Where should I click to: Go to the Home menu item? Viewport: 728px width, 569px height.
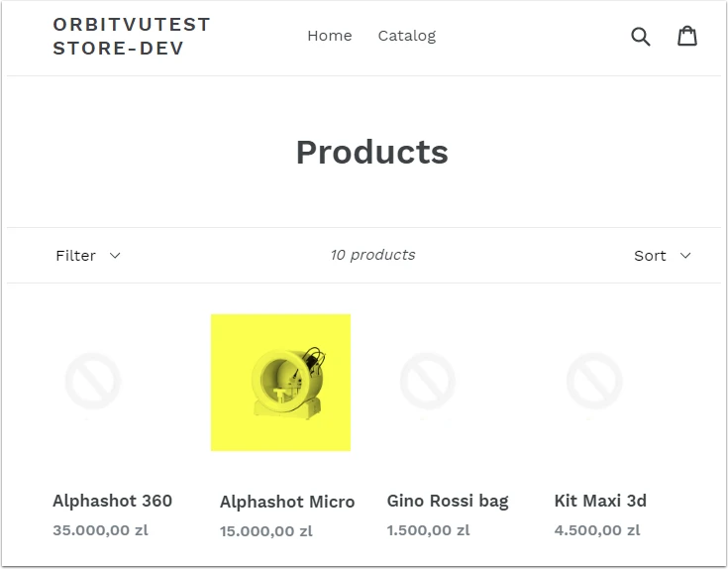330,36
